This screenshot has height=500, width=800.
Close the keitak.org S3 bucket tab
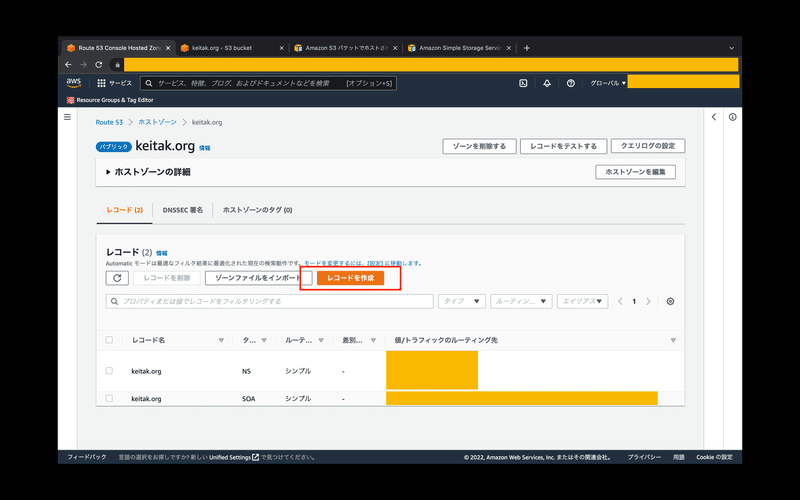click(281, 48)
